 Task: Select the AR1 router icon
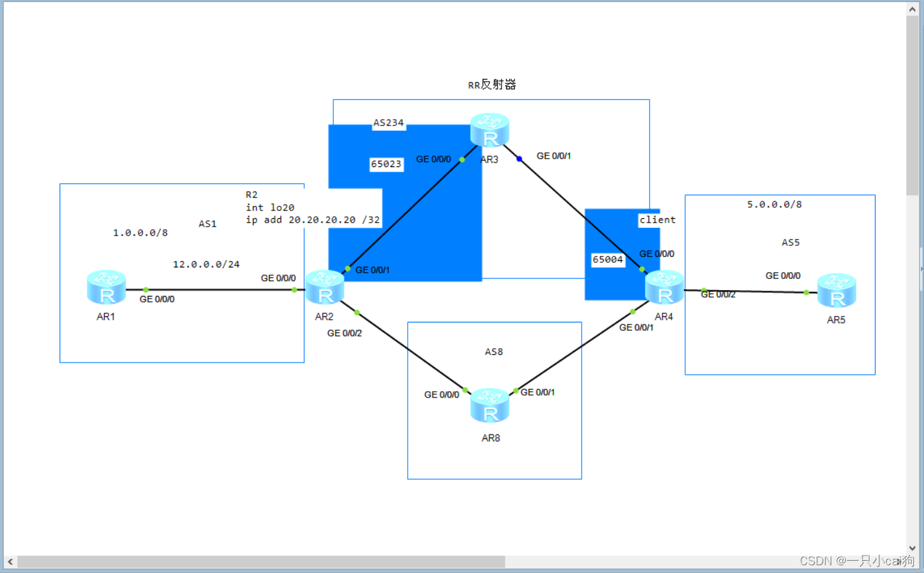click(105, 288)
